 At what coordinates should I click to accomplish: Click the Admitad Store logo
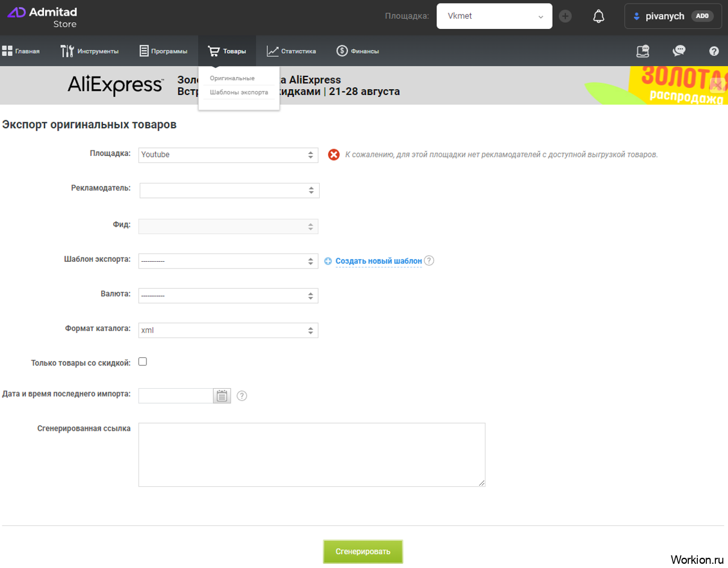tap(42, 17)
